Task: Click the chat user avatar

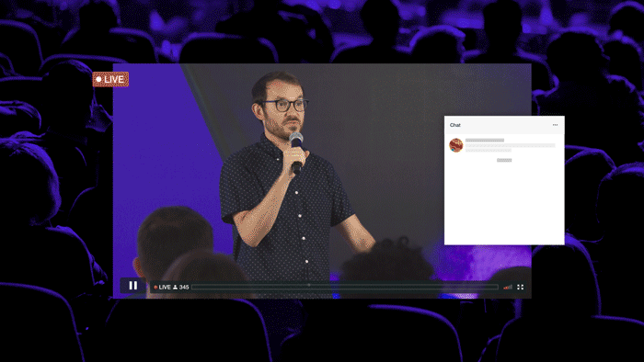Action: point(456,145)
